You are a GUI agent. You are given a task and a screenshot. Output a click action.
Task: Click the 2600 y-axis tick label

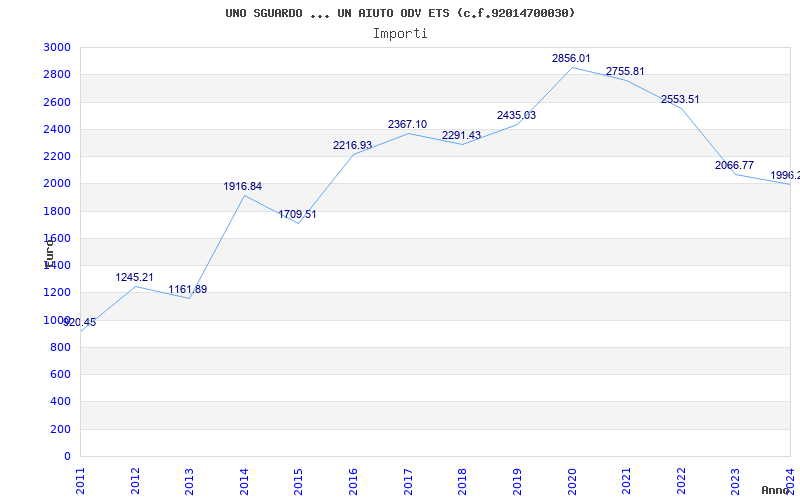(57, 102)
